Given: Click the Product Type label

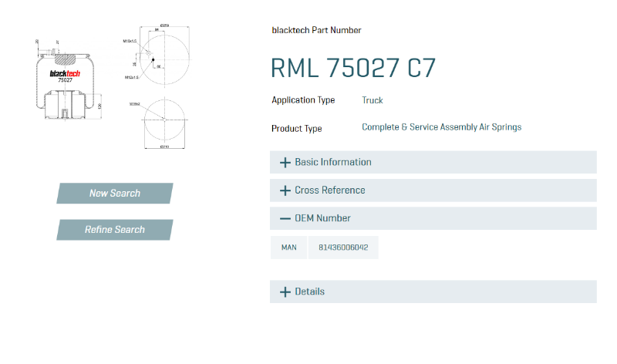Looking at the screenshot, I should 297,129.
